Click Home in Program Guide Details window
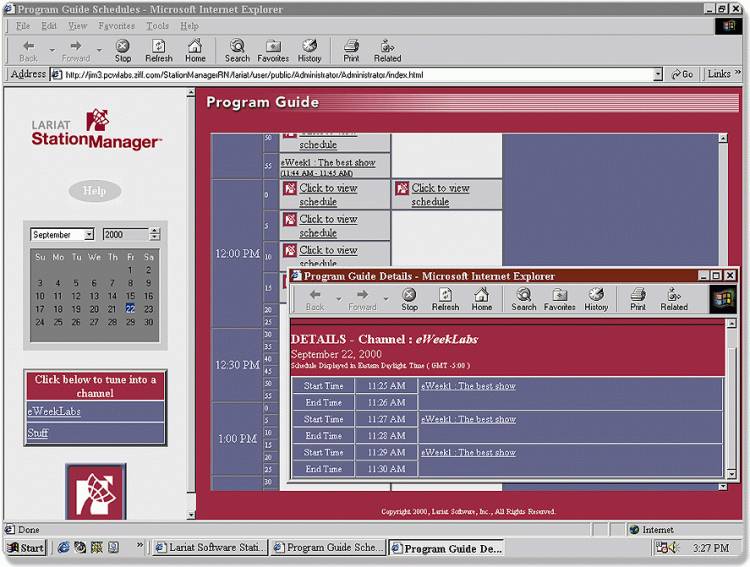This screenshot has width=750, height=567. click(x=482, y=300)
